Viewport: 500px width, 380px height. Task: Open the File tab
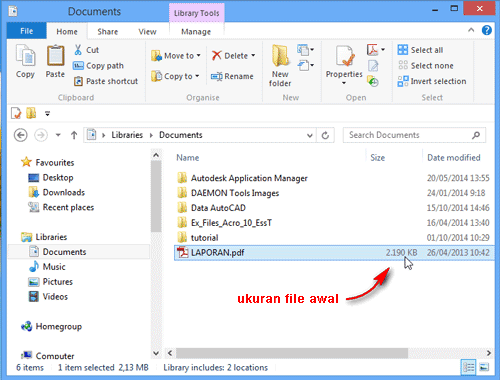pos(27,31)
